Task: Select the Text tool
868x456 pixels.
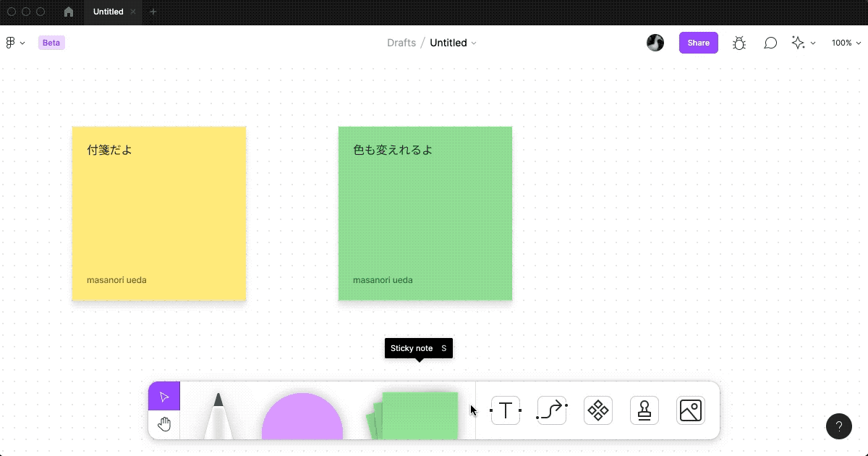Action: (505, 410)
